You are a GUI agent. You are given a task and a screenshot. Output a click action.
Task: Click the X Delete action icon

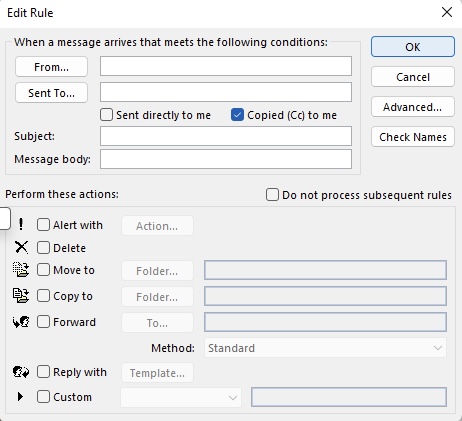point(21,247)
